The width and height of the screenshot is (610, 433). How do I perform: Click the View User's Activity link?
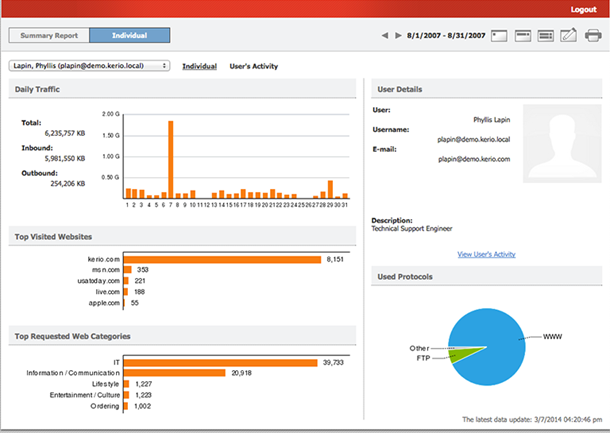pos(486,254)
